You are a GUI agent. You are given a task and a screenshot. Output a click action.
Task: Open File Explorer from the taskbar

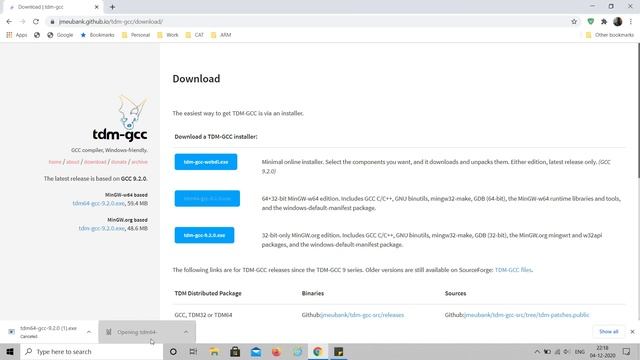click(x=214, y=351)
